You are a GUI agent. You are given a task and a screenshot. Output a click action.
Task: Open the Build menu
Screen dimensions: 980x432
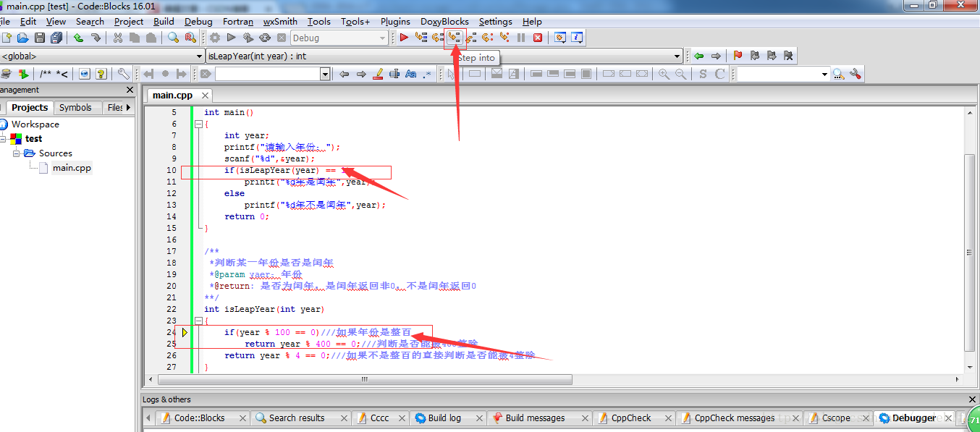pyautogui.click(x=164, y=22)
